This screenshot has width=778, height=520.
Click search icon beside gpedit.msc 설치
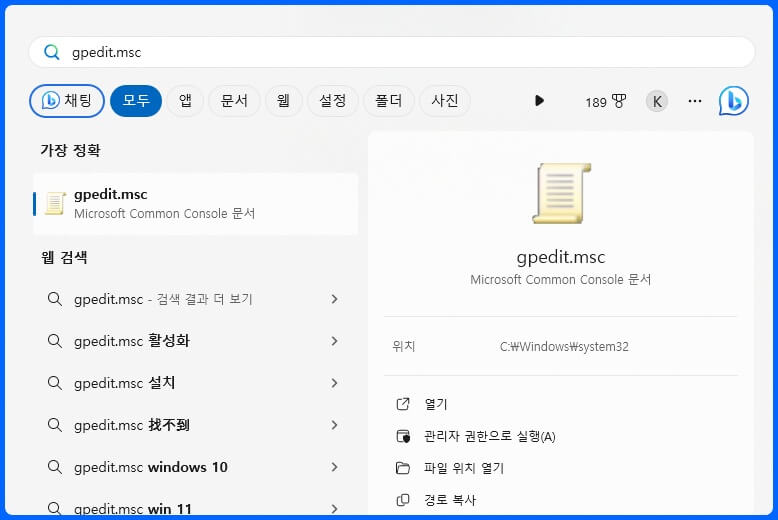coord(55,383)
